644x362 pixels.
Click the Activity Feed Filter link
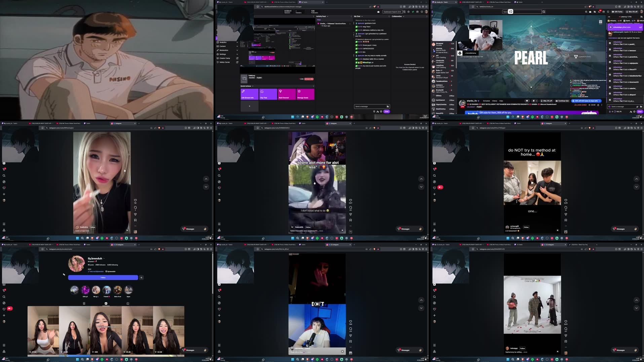pos(319,20)
